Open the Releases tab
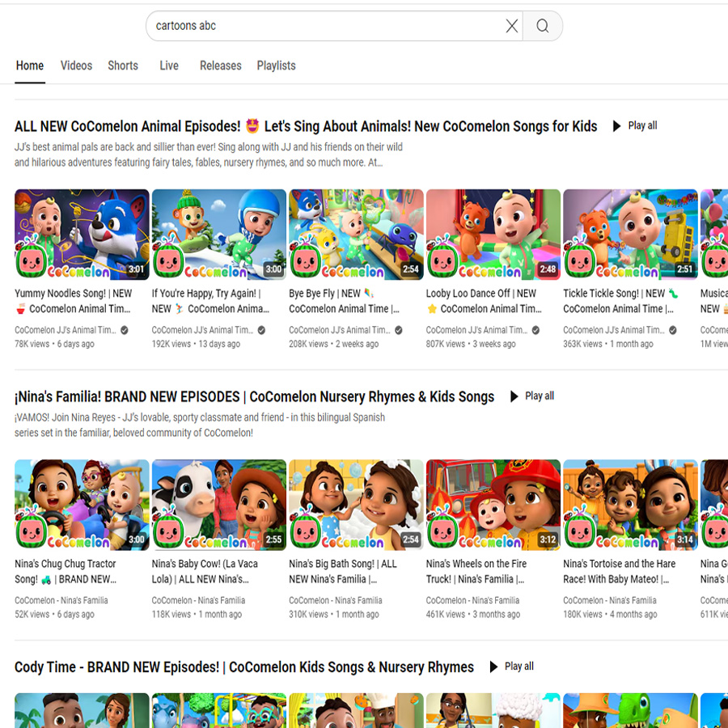This screenshot has height=728, width=728. point(221,66)
